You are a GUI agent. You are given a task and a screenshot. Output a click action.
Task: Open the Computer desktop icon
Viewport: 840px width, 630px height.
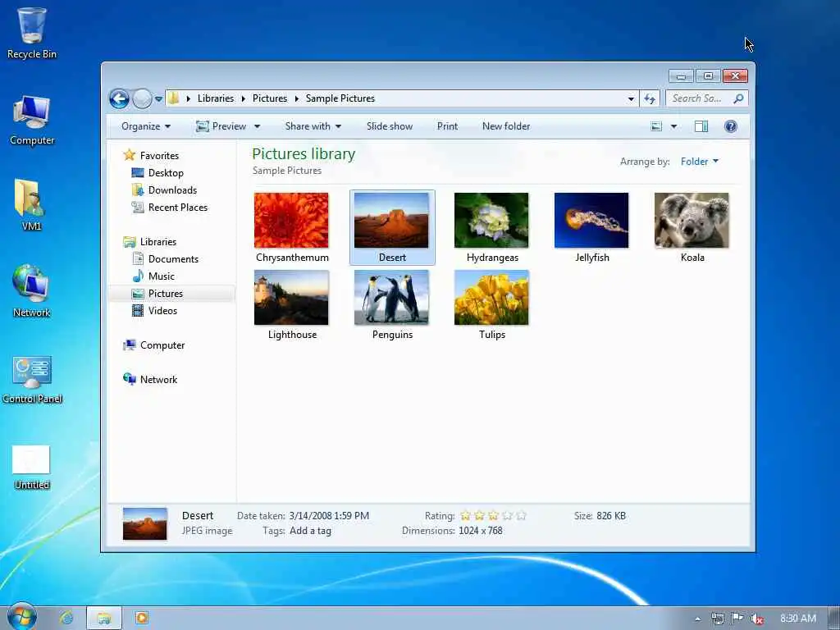[x=32, y=120]
